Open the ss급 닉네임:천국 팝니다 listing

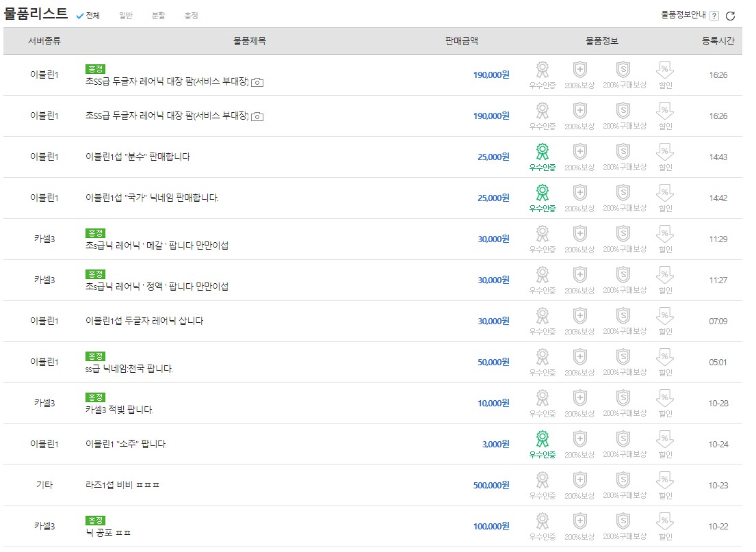point(129,369)
